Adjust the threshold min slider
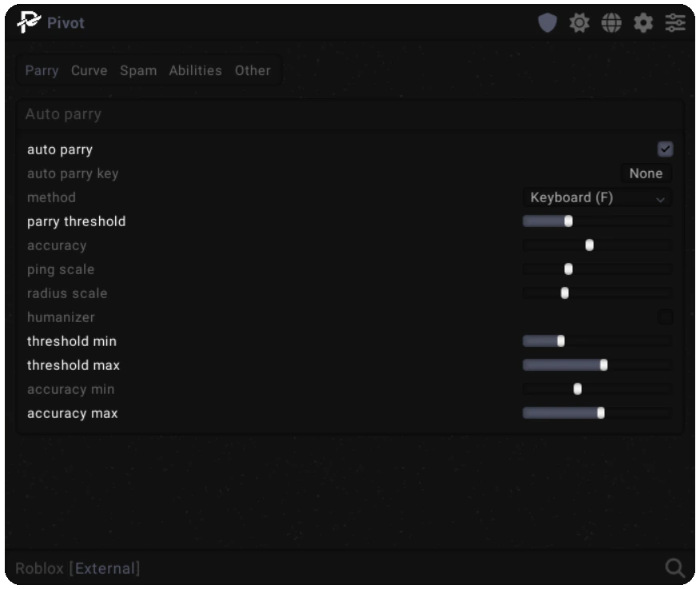 (x=598, y=341)
